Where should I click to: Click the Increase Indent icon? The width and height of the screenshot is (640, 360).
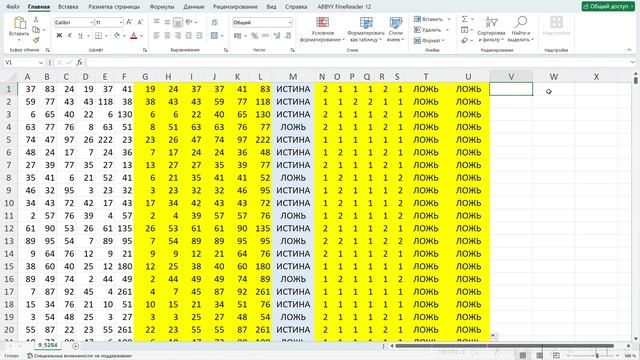[199, 36]
